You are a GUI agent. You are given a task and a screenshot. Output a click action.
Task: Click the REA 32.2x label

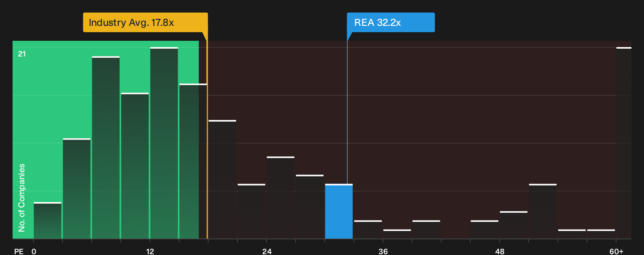(391, 22)
